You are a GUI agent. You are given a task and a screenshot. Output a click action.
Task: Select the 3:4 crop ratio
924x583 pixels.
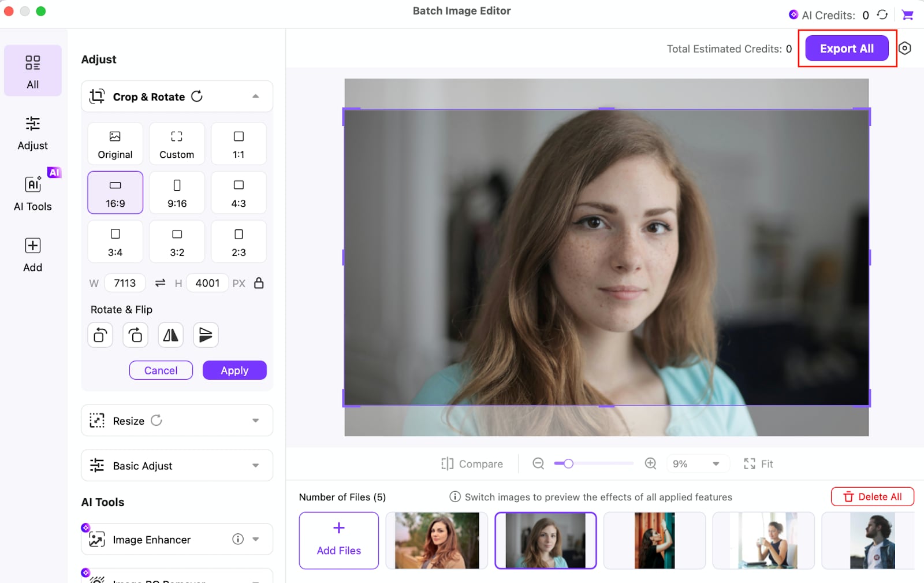(115, 242)
